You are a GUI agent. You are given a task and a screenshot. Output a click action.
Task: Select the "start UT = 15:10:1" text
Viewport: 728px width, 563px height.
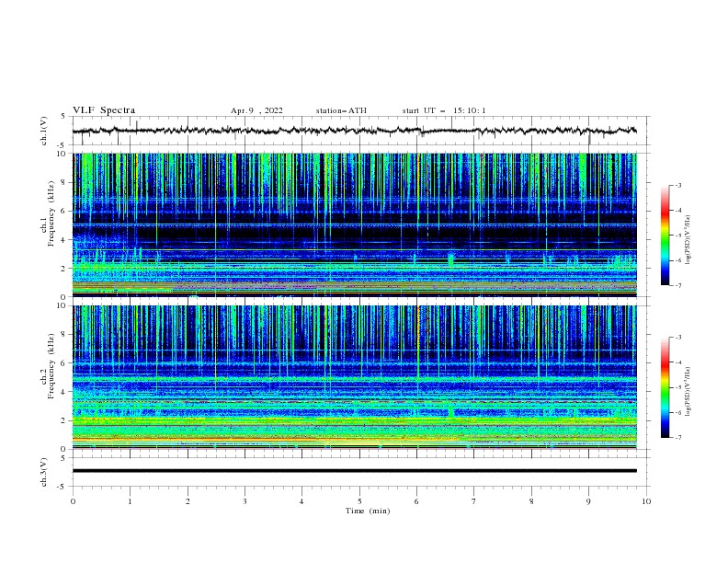tap(444, 110)
